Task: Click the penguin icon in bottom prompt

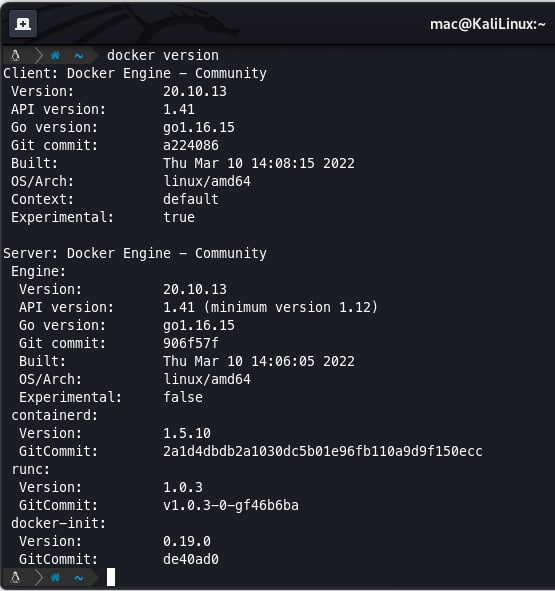Action: (x=15, y=577)
